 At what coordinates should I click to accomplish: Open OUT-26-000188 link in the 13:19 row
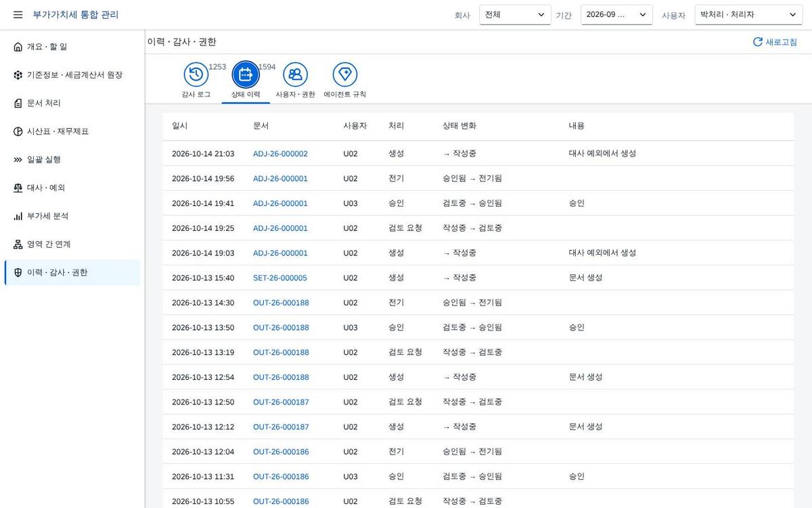[281, 352]
